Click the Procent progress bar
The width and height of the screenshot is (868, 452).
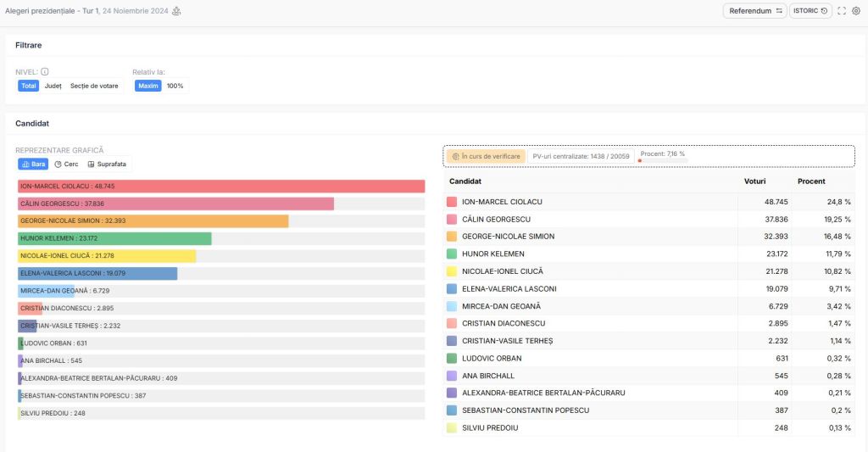coord(661,160)
